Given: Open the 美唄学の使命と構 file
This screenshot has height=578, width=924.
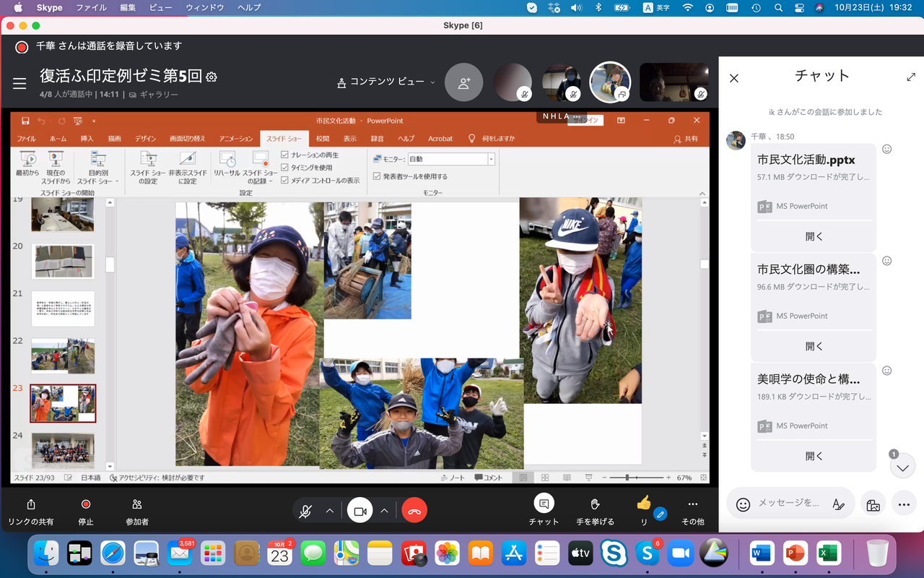Looking at the screenshot, I should pyautogui.click(x=814, y=456).
